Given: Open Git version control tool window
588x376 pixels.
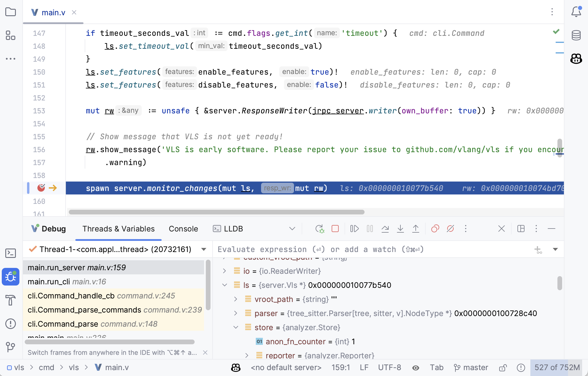Looking at the screenshot, I should coord(11,347).
